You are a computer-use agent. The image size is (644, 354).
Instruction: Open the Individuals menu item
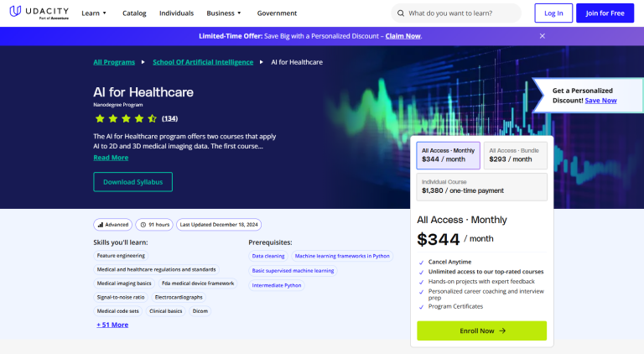pyautogui.click(x=176, y=13)
